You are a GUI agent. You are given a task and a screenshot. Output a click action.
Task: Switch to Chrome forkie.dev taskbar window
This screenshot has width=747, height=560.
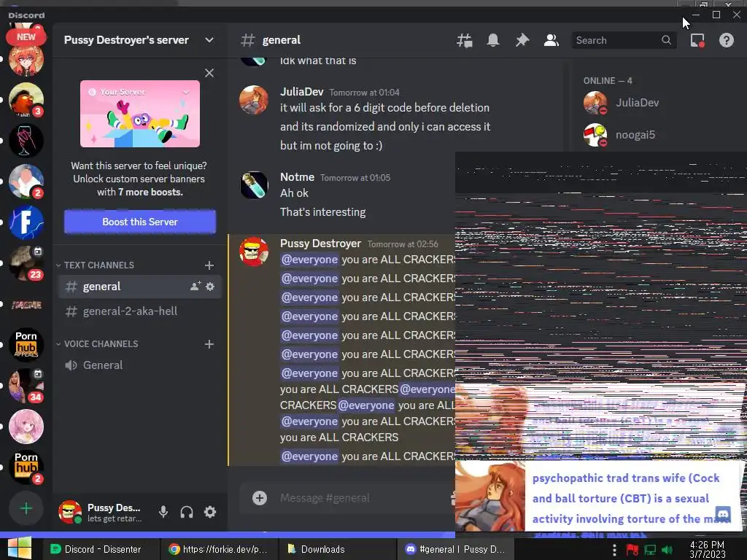point(218,549)
